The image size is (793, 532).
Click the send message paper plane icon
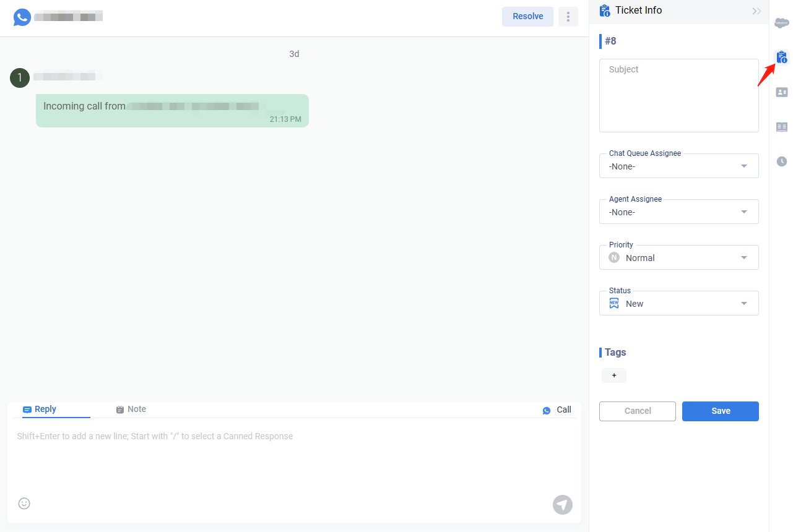[x=562, y=505]
